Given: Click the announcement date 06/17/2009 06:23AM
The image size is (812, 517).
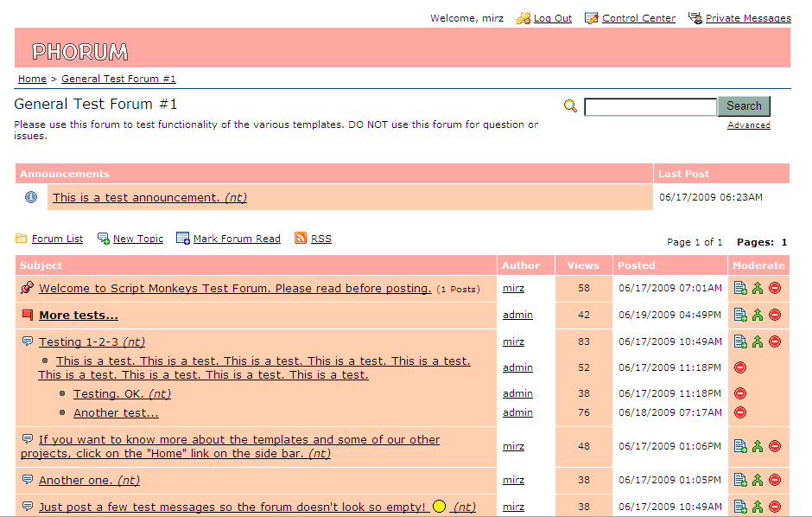Looking at the screenshot, I should 710,197.
